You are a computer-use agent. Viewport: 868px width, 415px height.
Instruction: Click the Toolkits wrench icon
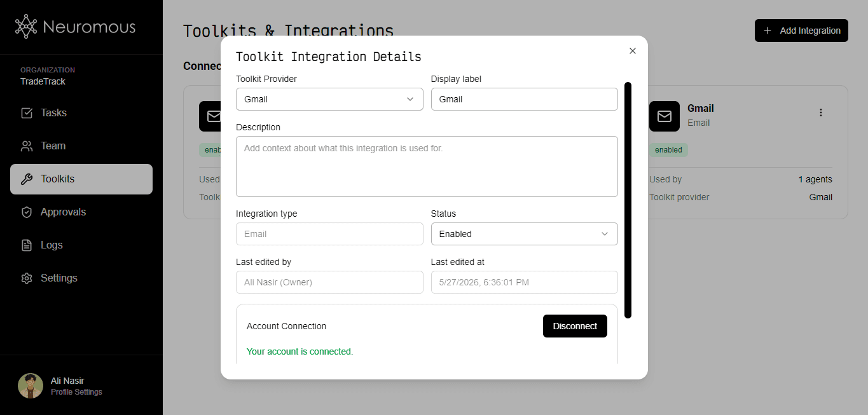[27, 179]
